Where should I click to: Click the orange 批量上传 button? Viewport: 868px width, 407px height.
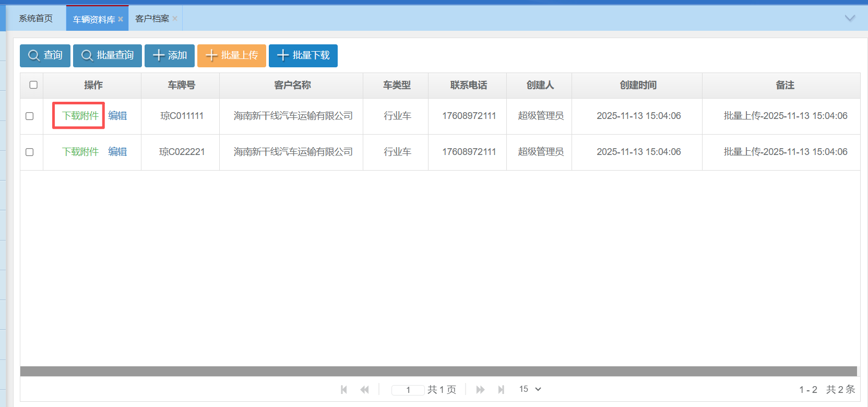pos(231,55)
